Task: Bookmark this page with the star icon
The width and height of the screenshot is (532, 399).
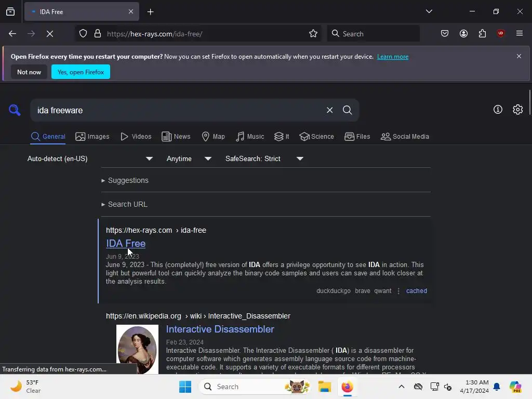Action: 313,34
